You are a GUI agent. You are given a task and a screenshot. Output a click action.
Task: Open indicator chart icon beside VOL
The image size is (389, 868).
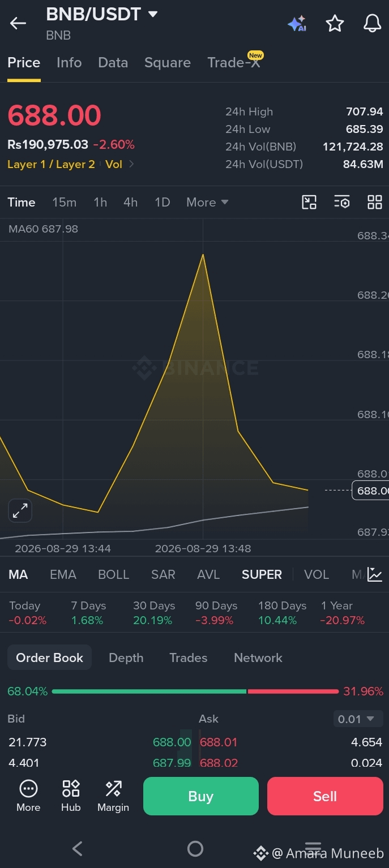click(x=375, y=574)
